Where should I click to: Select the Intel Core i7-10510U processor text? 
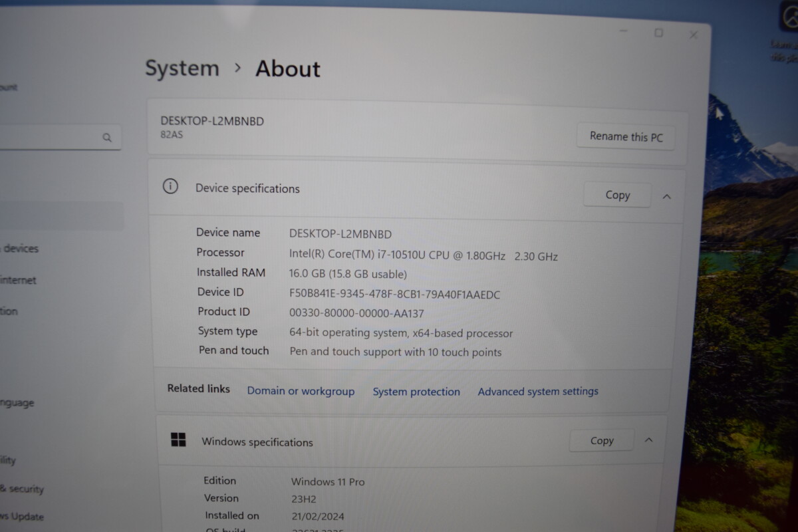(x=423, y=255)
